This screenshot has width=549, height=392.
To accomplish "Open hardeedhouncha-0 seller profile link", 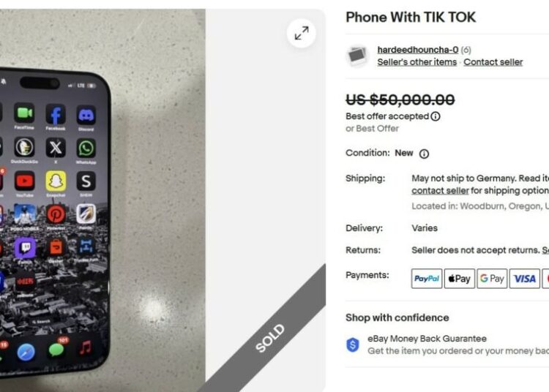I will click(x=418, y=50).
